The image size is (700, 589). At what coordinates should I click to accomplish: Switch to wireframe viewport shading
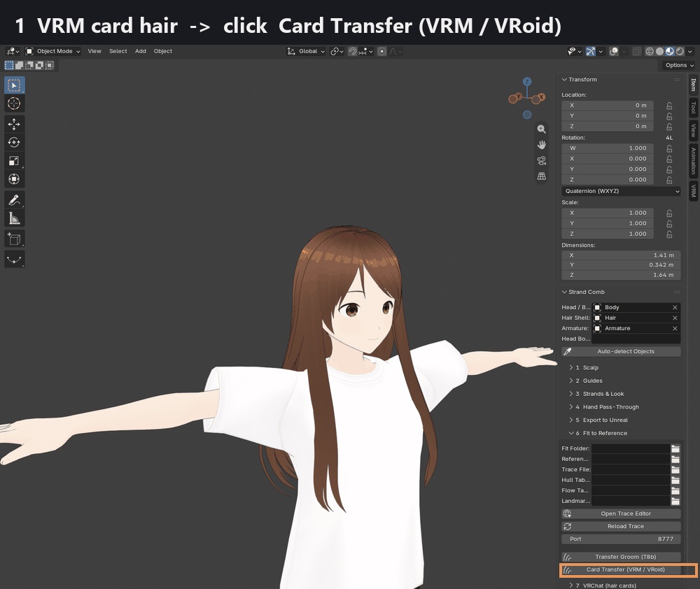[650, 51]
